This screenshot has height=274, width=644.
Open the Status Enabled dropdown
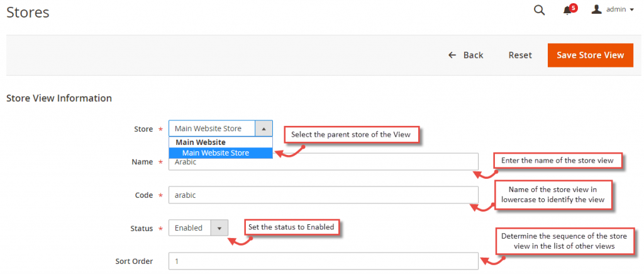tap(198, 228)
